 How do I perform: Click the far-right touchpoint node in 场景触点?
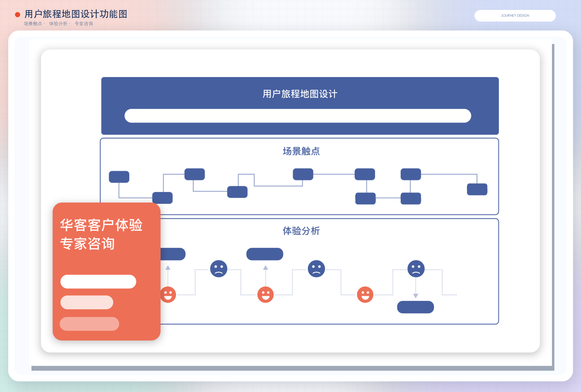click(x=477, y=189)
